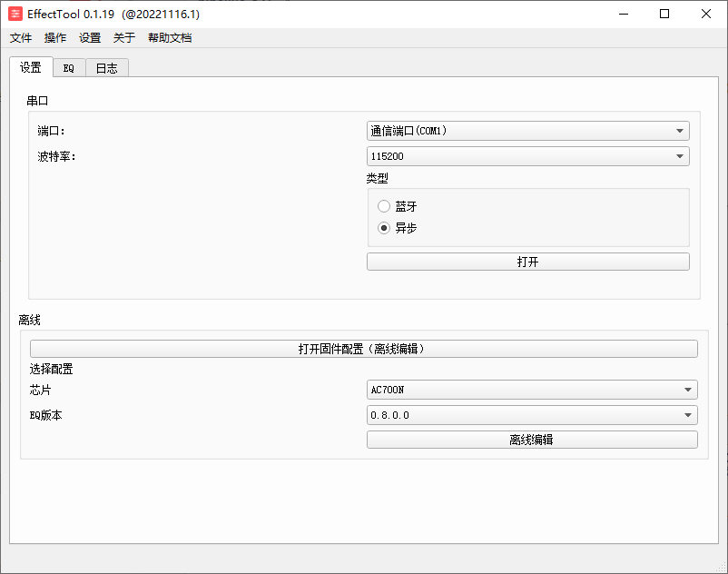Open the 关于 menu
The width and height of the screenshot is (728, 574).
coord(124,38)
